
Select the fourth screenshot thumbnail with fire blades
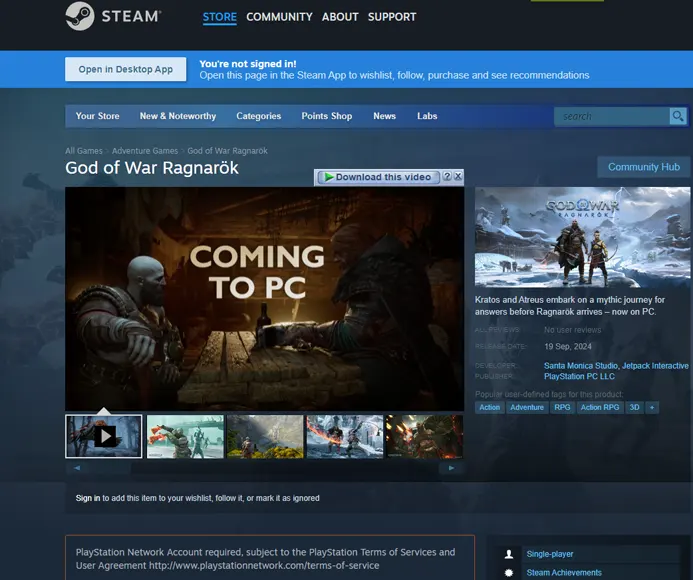pyautogui.click(x=345, y=436)
